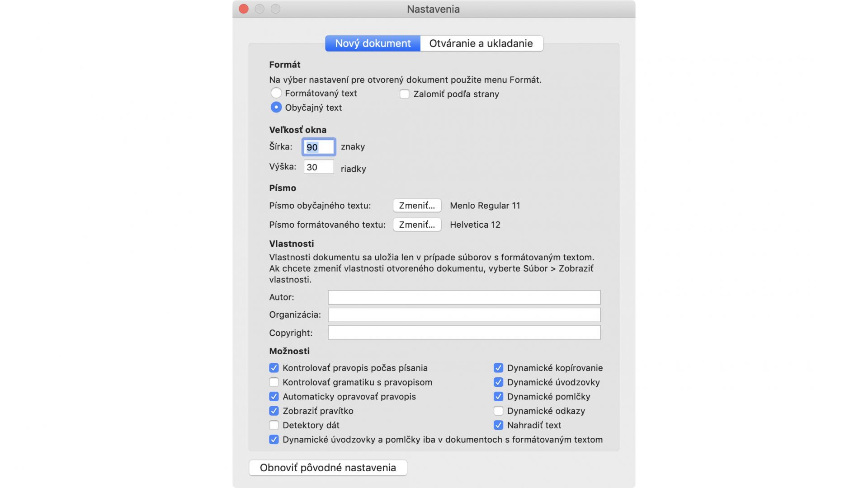Viewport: 868px width, 488px height.
Task: Focus the Autor text field
Action: point(464,297)
